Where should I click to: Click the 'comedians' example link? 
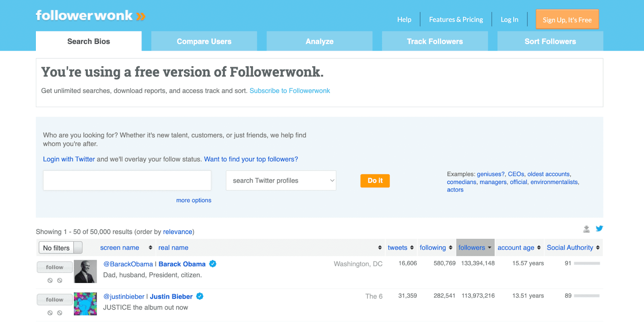point(462,182)
